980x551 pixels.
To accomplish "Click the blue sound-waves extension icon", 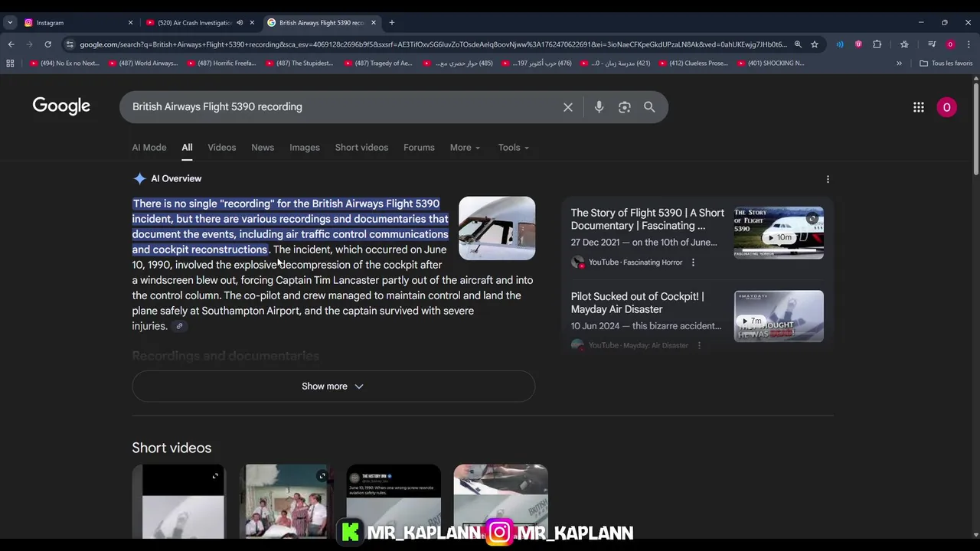I will (840, 44).
